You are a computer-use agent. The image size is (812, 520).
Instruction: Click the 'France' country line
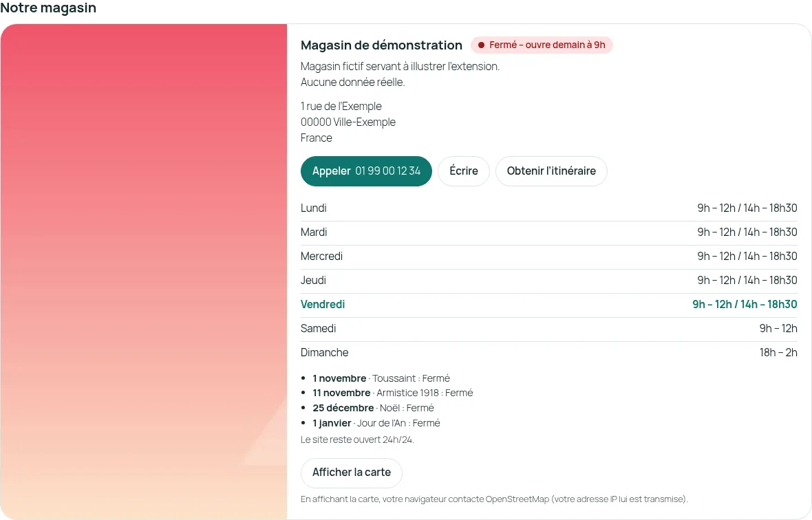[x=317, y=138]
